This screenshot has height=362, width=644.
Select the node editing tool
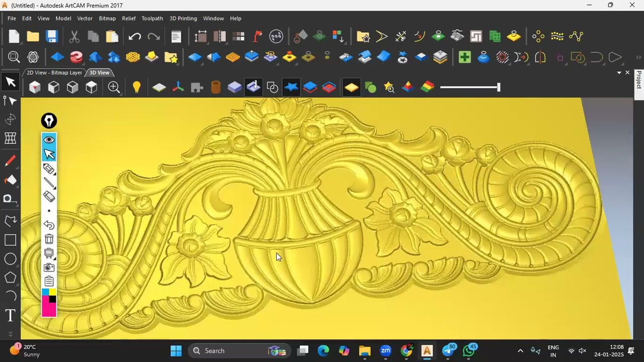pyautogui.click(x=10, y=101)
